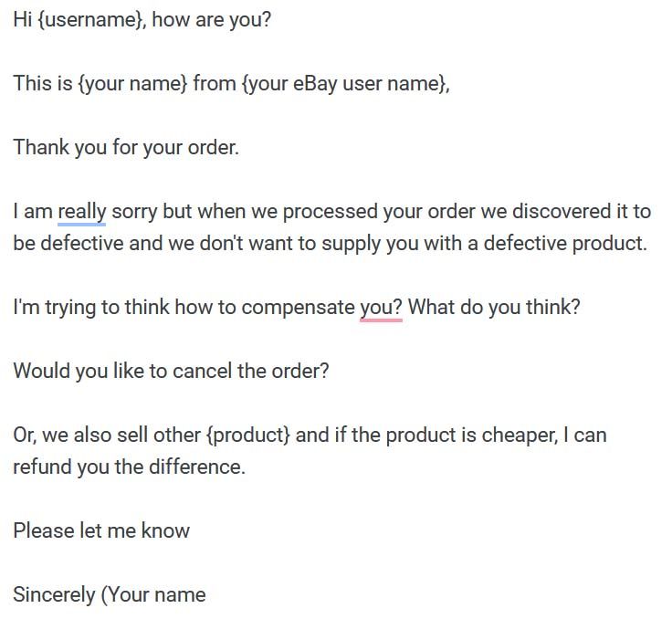Click the blue-underlined word "really"
The image size is (672, 640).
82,212
